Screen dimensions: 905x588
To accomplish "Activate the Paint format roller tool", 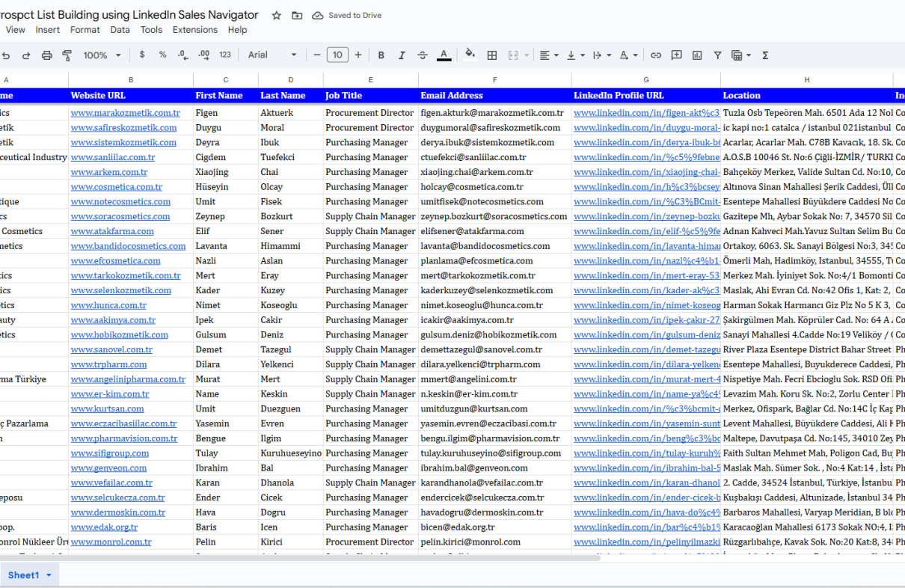I will (x=67, y=55).
